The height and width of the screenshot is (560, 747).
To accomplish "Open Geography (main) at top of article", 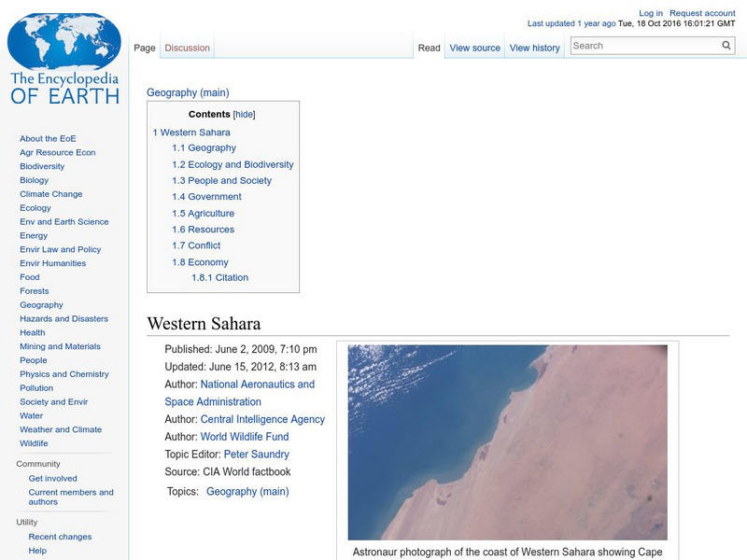I will pyautogui.click(x=186, y=92).
